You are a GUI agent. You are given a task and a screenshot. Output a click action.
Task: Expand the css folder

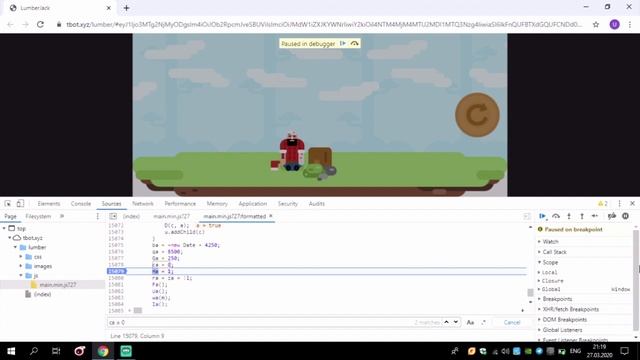click(21, 257)
